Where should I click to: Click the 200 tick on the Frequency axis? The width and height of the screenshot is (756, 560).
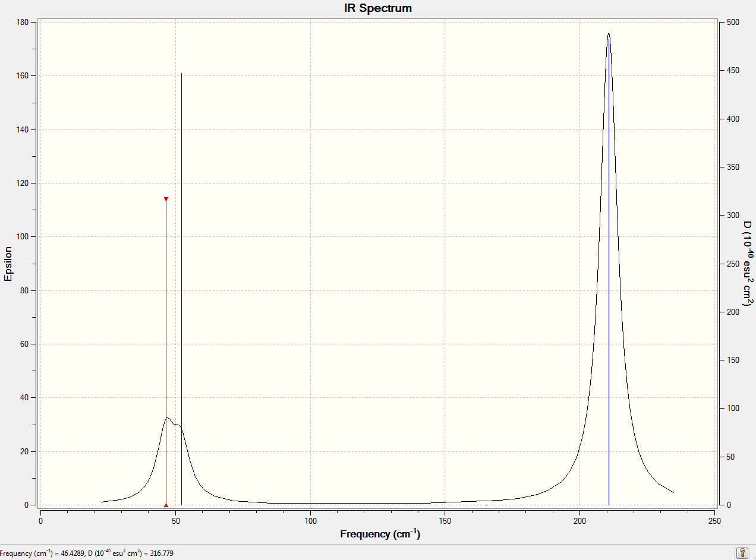pyautogui.click(x=580, y=520)
